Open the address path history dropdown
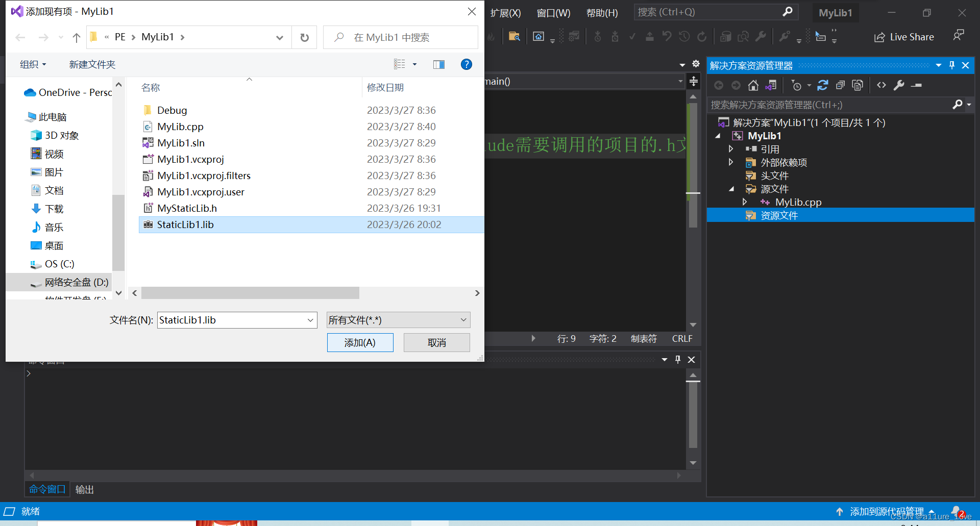Image resolution: width=980 pixels, height=526 pixels. [280, 37]
